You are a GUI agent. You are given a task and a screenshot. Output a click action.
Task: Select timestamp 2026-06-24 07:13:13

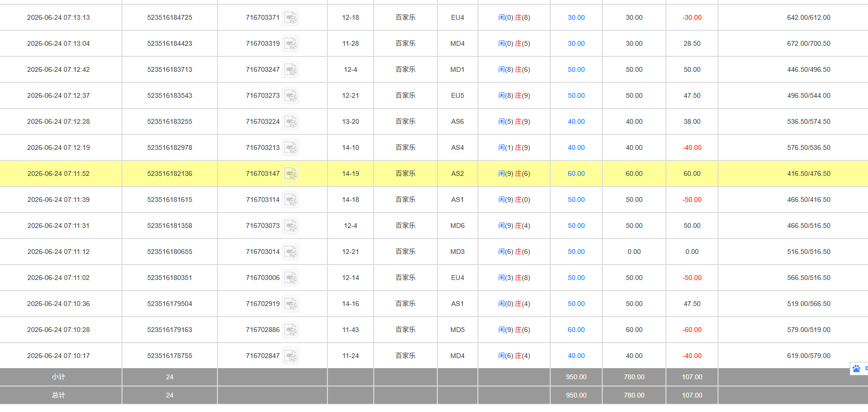58,17
